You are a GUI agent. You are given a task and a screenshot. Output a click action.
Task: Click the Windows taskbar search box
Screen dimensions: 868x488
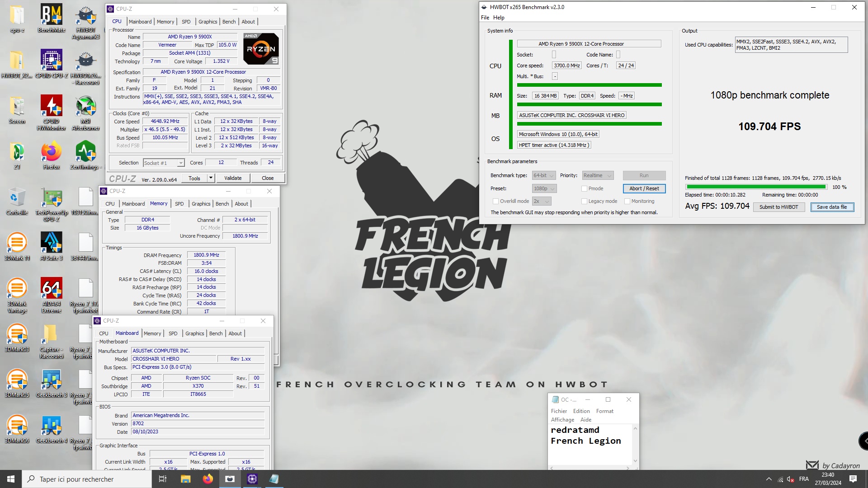click(87, 479)
